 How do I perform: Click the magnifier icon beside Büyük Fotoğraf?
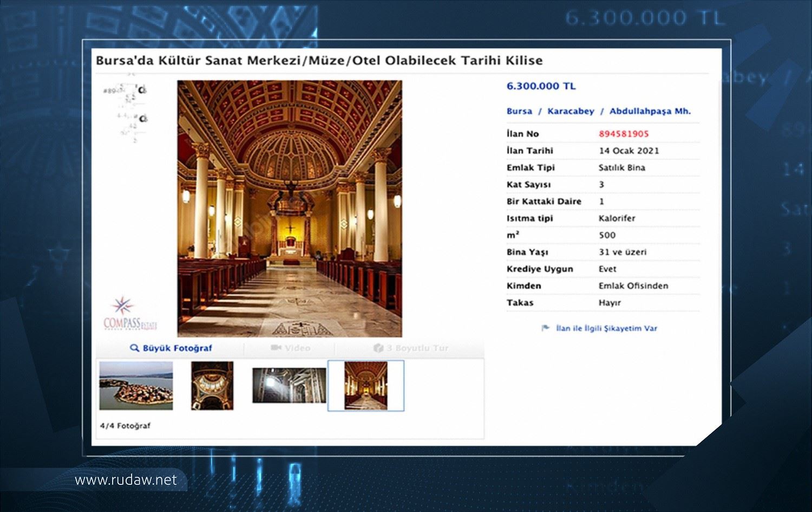[135, 348]
